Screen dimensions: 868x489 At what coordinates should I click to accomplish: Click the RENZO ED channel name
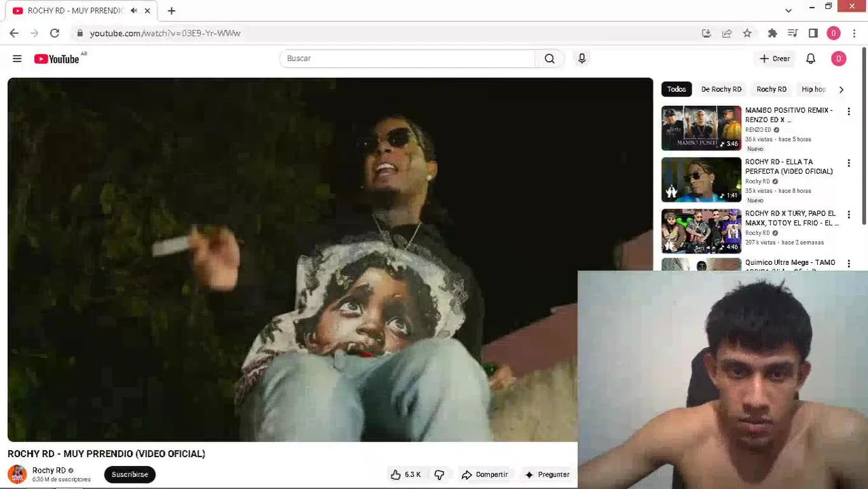(x=758, y=130)
